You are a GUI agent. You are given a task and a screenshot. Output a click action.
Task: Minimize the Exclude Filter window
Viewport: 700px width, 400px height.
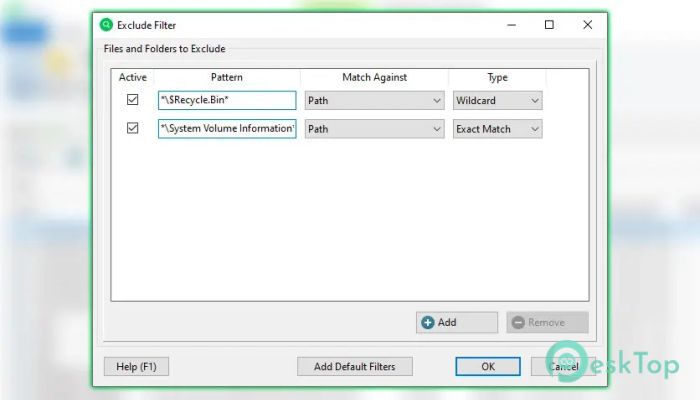tap(512, 25)
